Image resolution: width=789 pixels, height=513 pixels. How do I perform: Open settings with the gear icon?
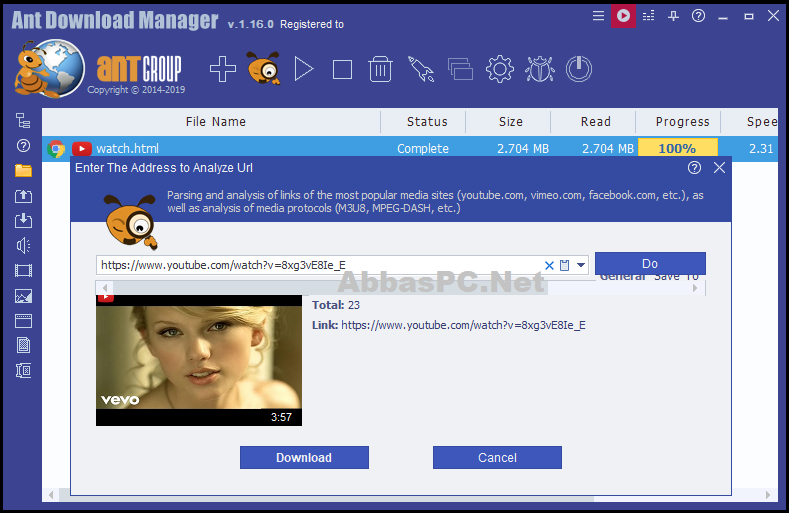[x=500, y=69]
